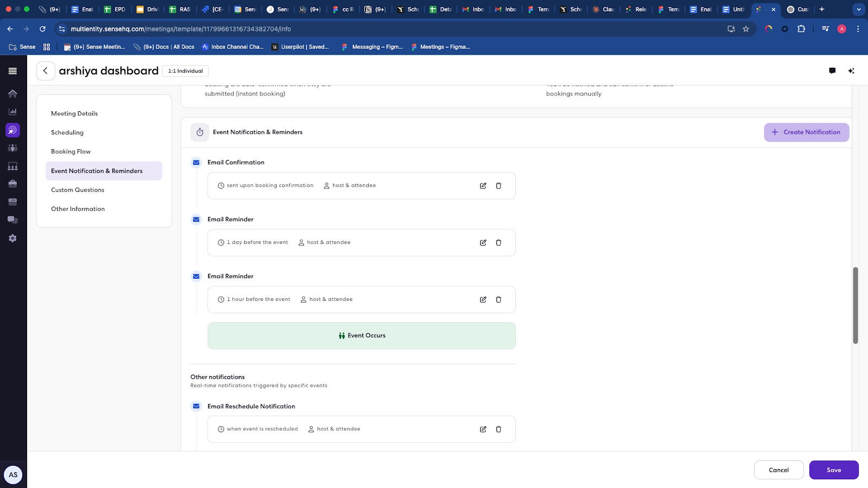Click the Event Occurs banner

(361, 336)
